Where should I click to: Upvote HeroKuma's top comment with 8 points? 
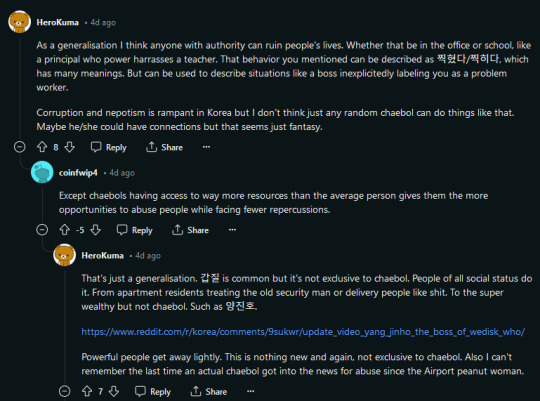[42, 147]
